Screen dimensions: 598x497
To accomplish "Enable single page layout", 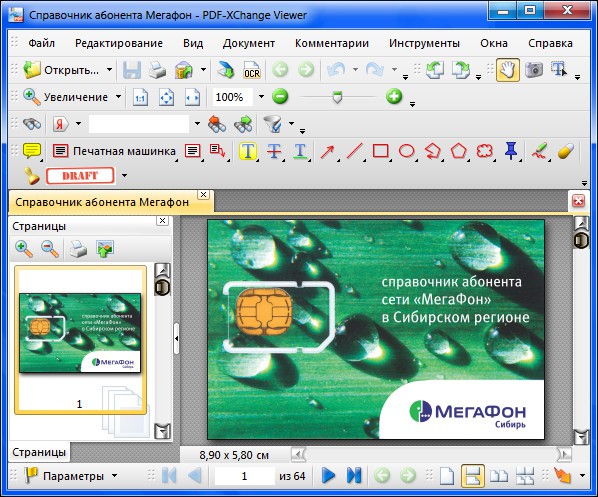I will [x=447, y=476].
